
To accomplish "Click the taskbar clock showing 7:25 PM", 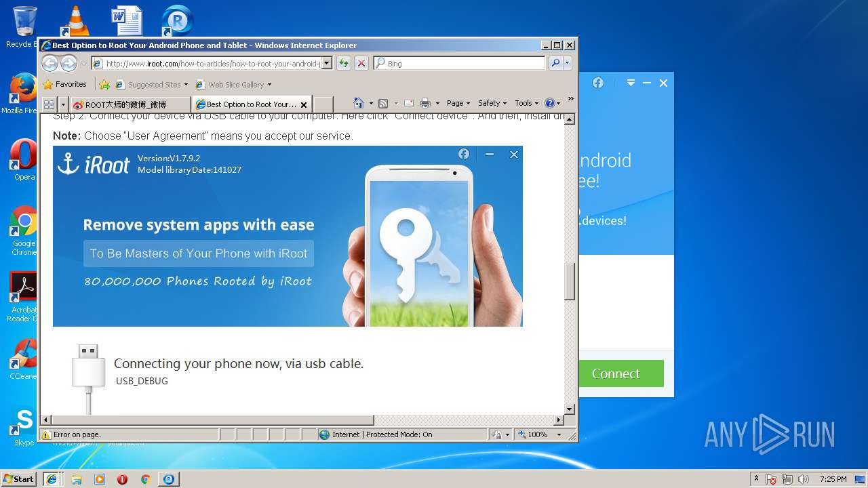I will click(x=833, y=479).
